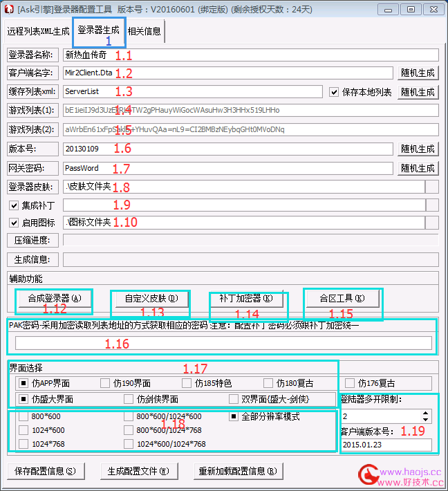Screen dimensions: 448x491
Task: Click the 集成补丁 path field
Action: coord(244,205)
